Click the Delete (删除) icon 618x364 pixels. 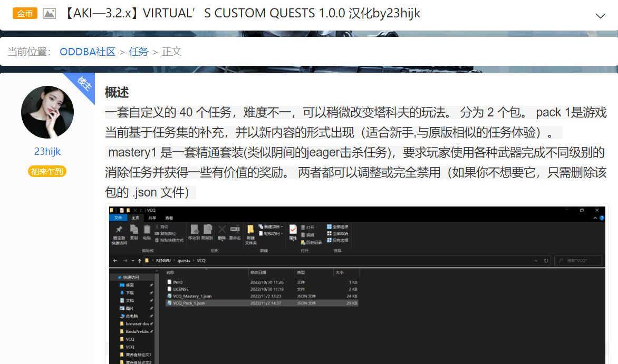222,232
